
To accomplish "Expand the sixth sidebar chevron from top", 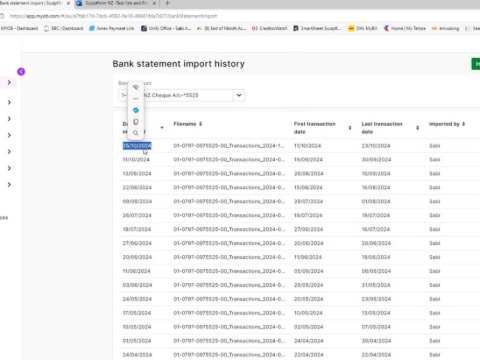I will pyautogui.click(x=9, y=168).
